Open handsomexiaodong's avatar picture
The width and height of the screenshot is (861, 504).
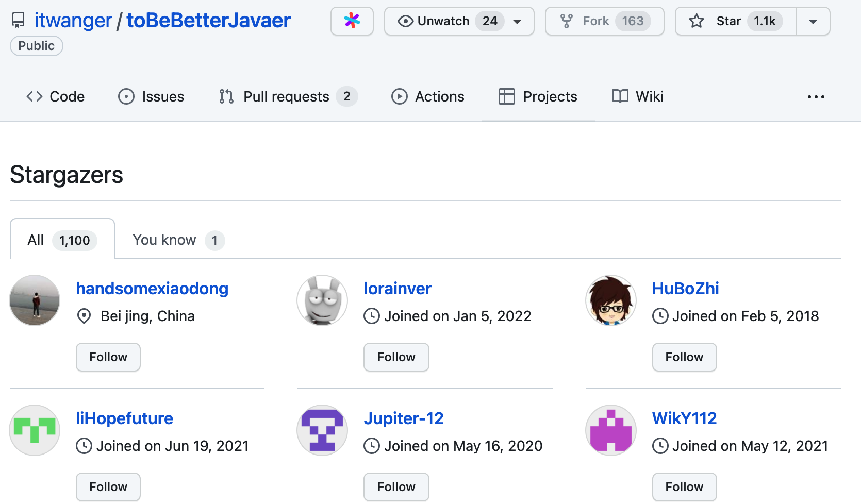point(35,300)
